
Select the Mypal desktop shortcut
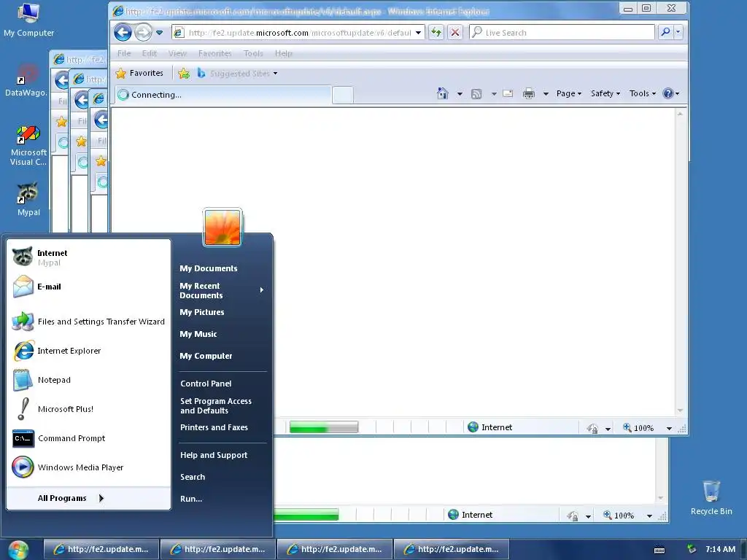pos(28,199)
